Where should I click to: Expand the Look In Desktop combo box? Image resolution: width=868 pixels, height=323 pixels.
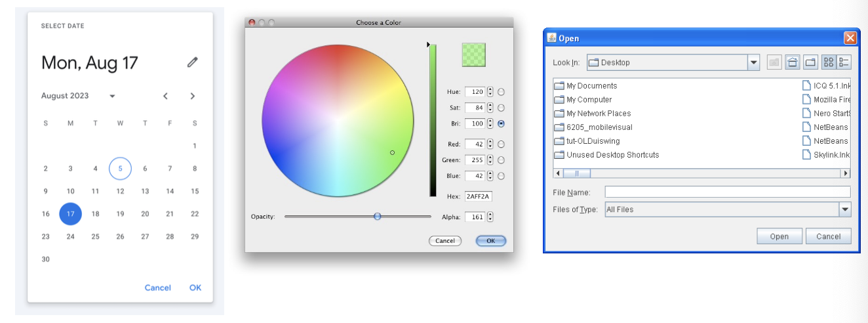coord(753,62)
